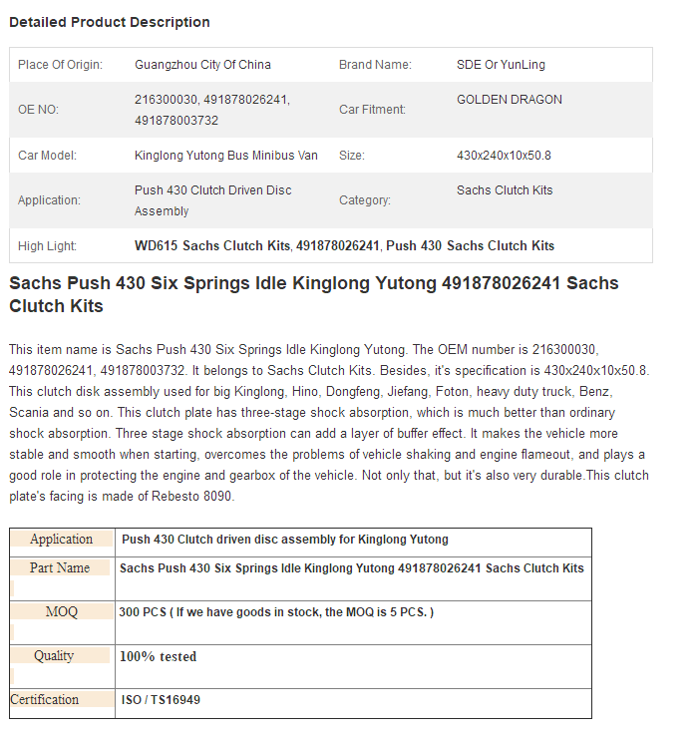Select the 'Sachs Clutch Kits' category value
The width and height of the screenshot is (700, 736).
pos(505,190)
